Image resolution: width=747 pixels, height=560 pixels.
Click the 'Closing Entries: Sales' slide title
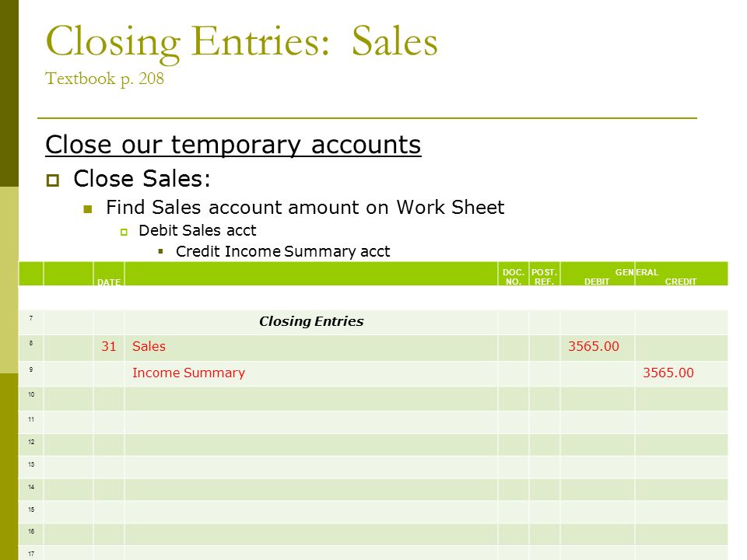pyautogui.click(x=241, y=43)
